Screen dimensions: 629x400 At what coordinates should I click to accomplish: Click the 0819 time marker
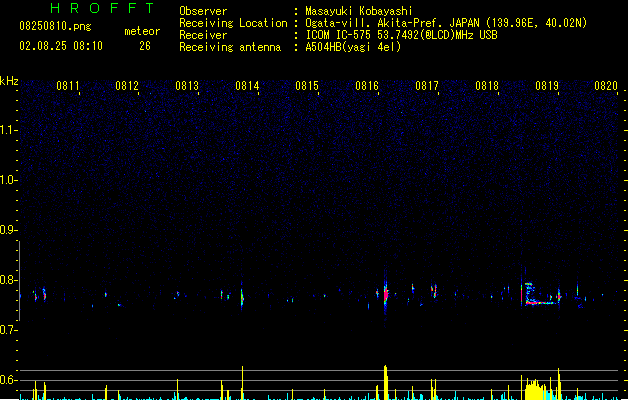(547, 86)
